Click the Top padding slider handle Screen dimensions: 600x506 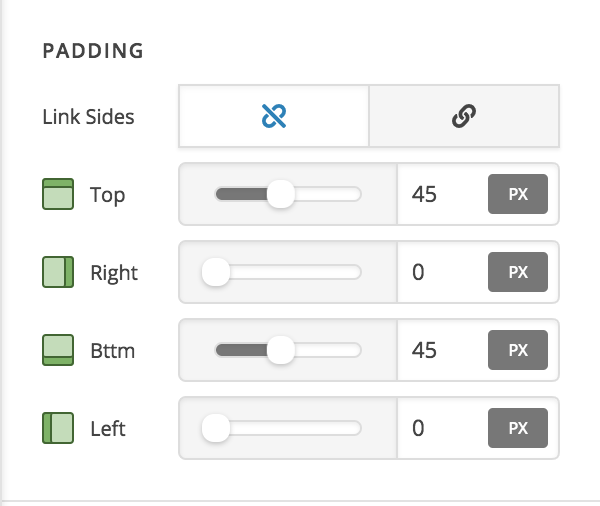click(x=281, y=194)
